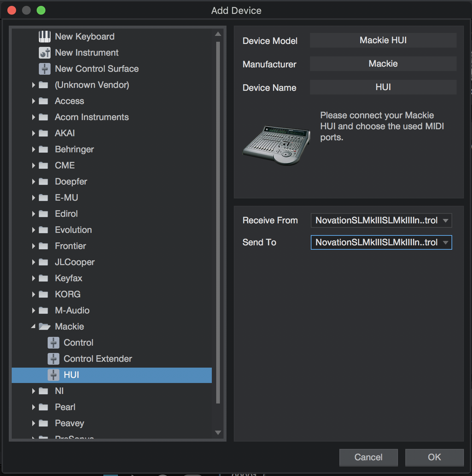Click the Control Extender fader icon

click(x=54, y=359)
